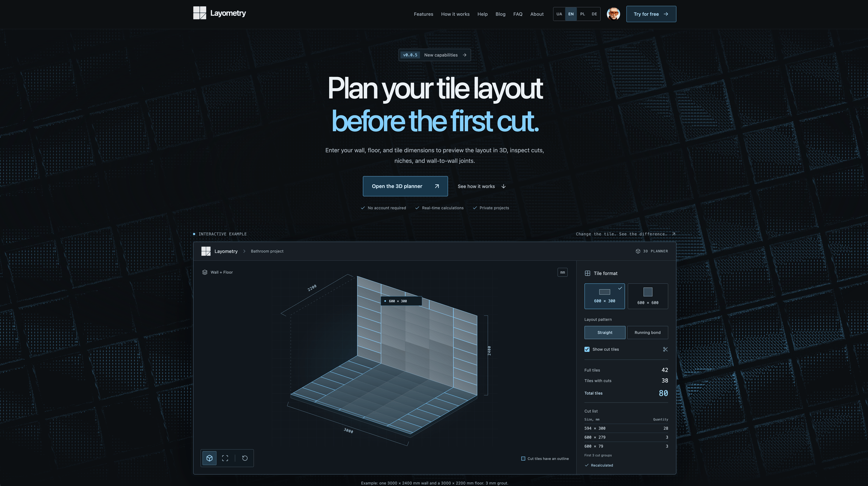Open the 3D planner button
Screen dimensions: 868x486
click(405, 186)
